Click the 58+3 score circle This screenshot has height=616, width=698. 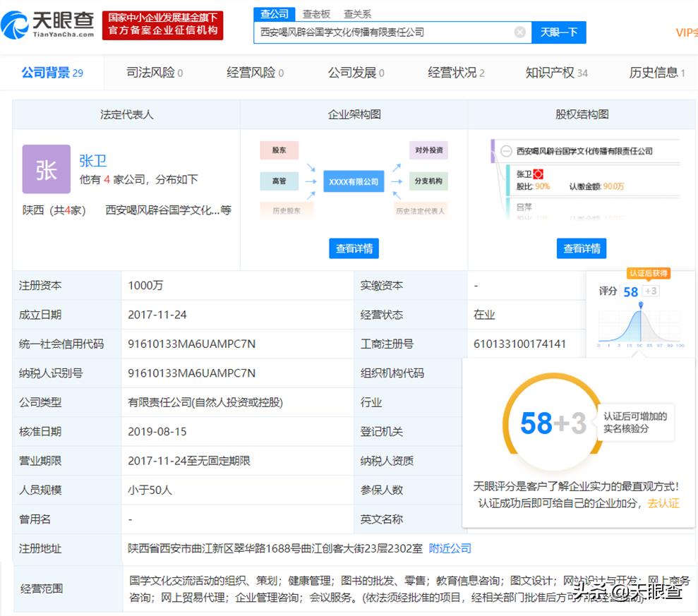(553, 423)
